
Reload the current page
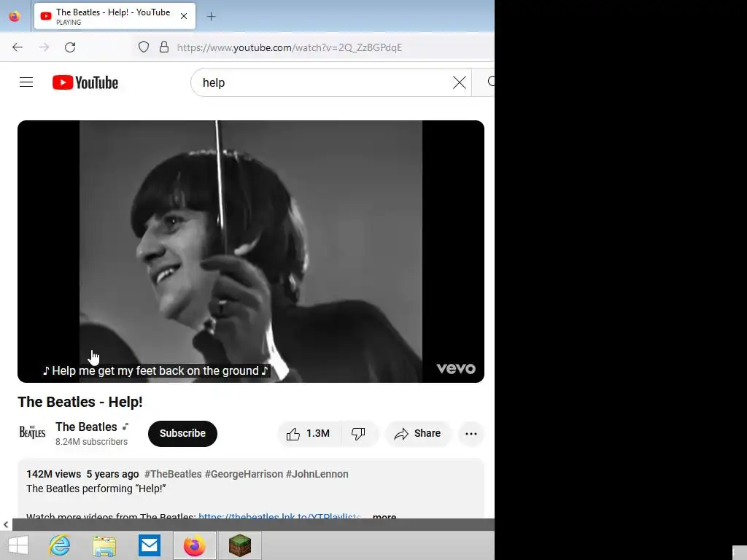tap(70, 47)
